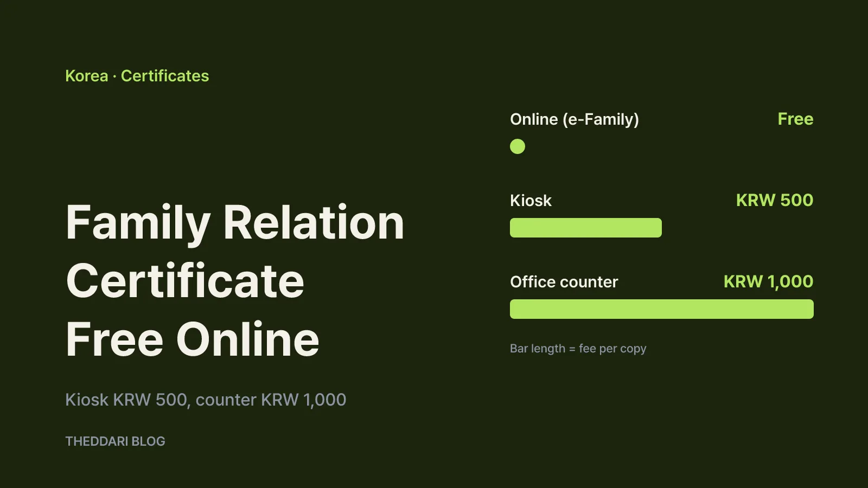Click the "Office counter" row label

pyautogui.click(x=564, y=282)
